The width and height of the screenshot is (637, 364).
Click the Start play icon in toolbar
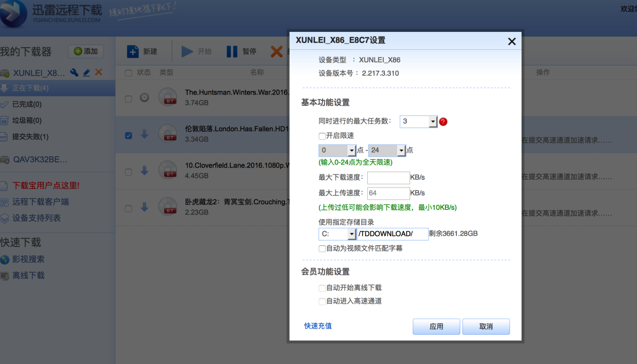[187, 51]
